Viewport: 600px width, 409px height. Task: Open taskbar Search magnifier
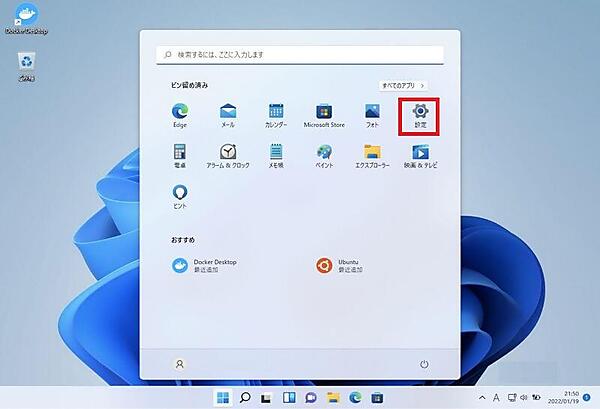coord(245,398)
